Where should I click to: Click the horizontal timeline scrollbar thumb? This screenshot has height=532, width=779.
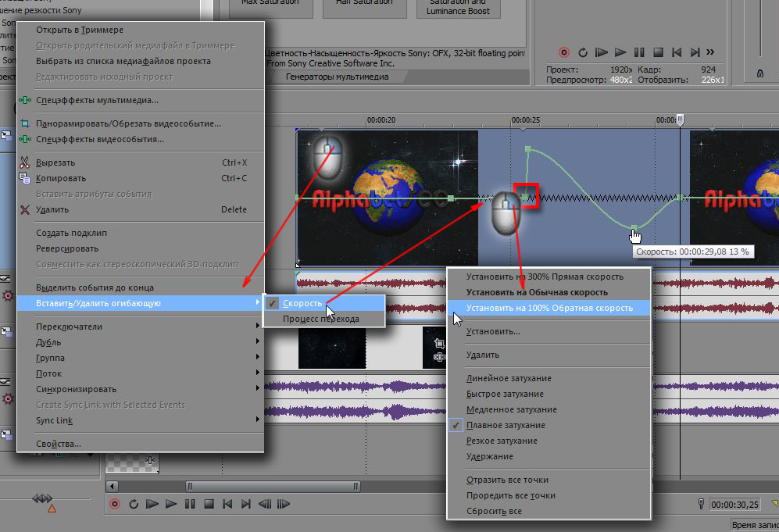click(x=272, y=485)
